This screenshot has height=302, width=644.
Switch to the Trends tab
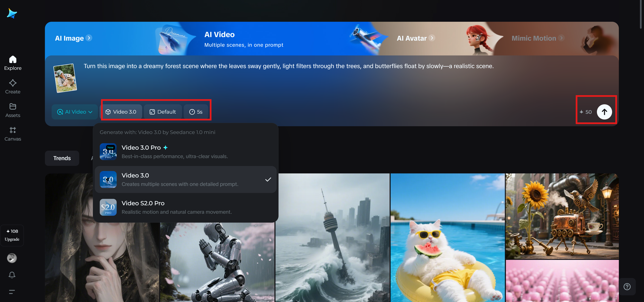[62, 158]
